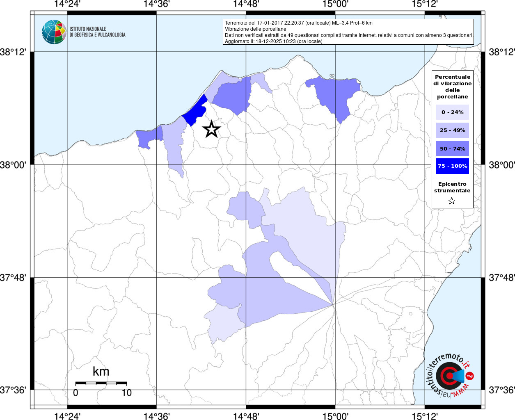
Task: Select the 75 - 100% legend swatch
Action: pos(452,166)
